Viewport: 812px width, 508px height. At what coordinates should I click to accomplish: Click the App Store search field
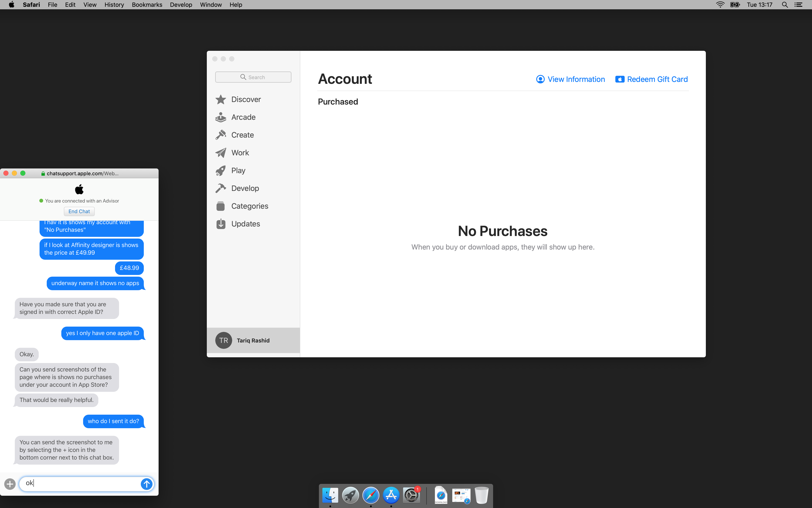coord(253,77)
